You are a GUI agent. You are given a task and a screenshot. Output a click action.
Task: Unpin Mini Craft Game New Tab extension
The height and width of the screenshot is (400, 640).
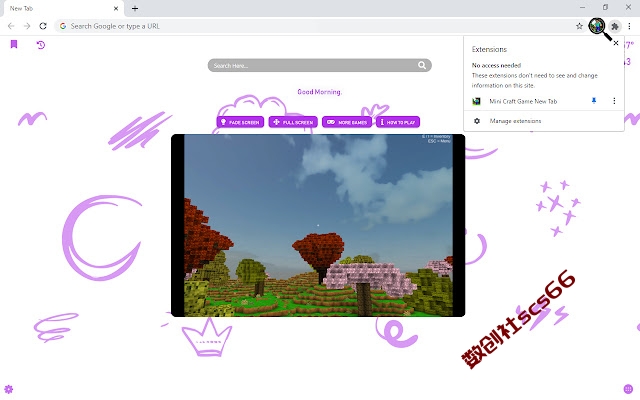pos(594,101)
